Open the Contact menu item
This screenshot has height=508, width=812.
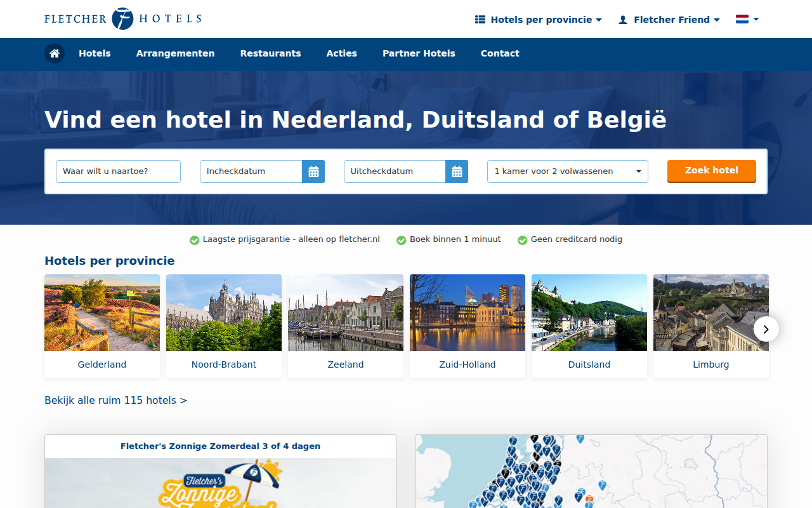[x=500, y=53]
